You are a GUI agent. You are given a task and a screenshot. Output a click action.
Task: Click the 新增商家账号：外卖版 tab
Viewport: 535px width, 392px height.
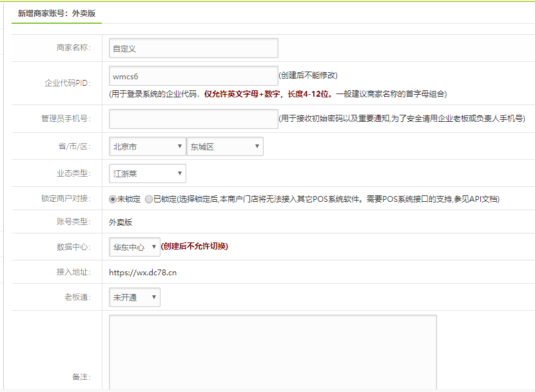click(57, 13)
